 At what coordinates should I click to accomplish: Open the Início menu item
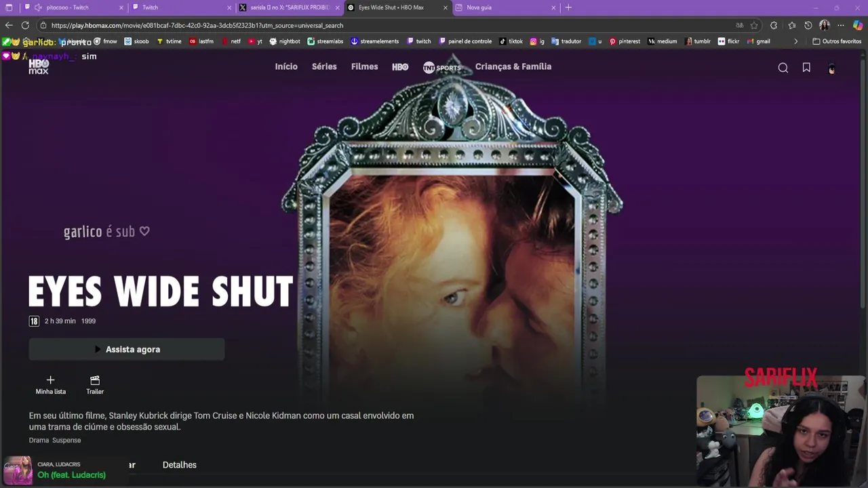286,66
